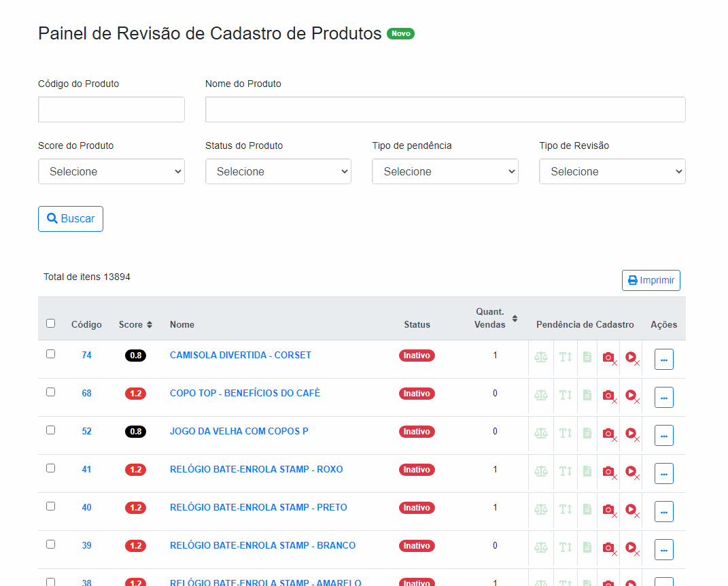Open actions menu for product 52
This screenshot has width=728, height=586.
(664, 436)
